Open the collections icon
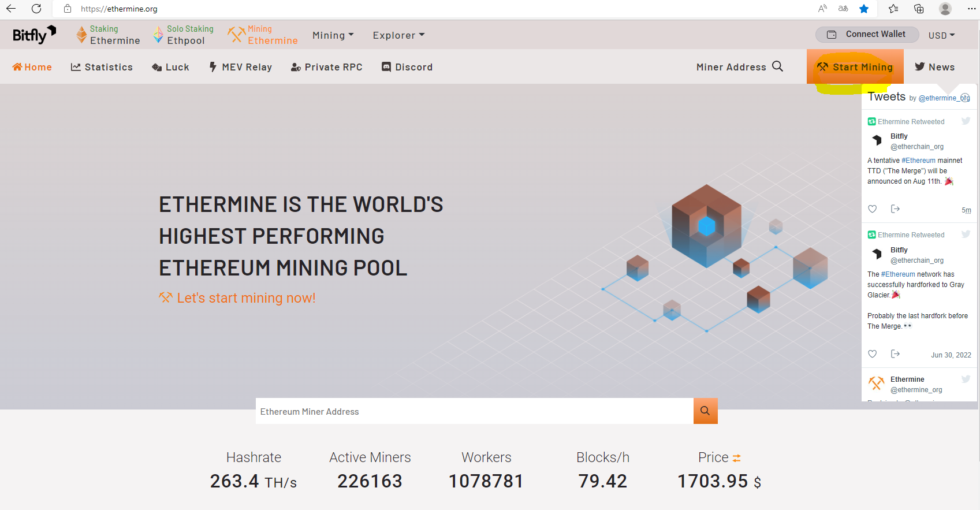This screenshot has width=980, height=510. (x=919, y=9)
